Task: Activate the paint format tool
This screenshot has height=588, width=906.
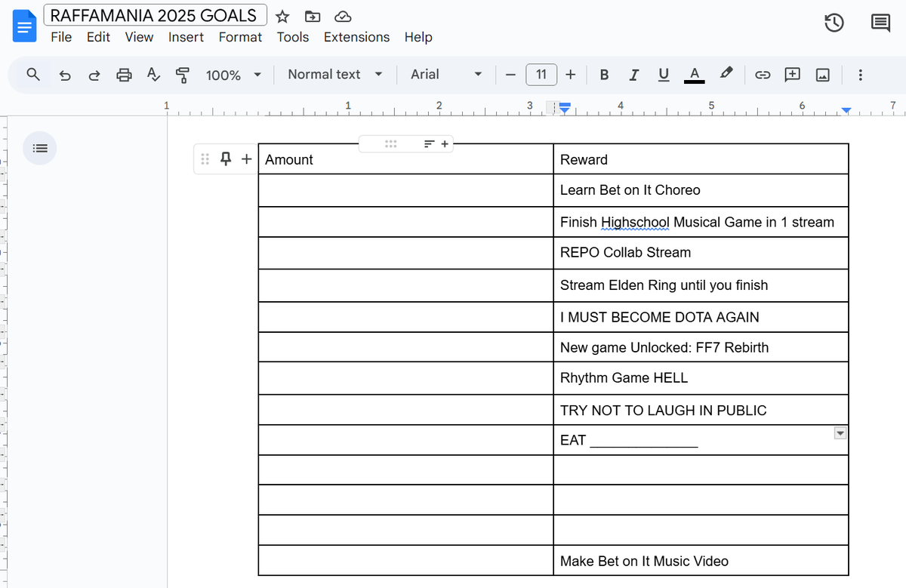Action: (182, 75)
